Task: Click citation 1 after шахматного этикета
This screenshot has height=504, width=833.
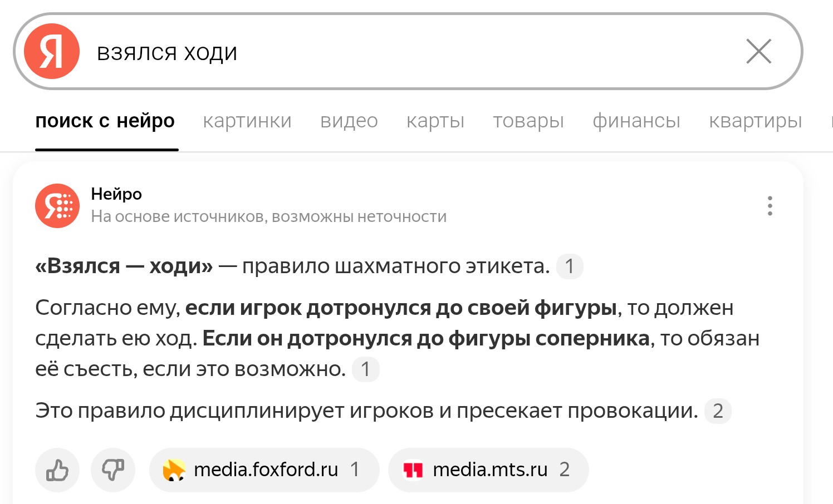Action: pyautogui.click(x=570, y=266)
